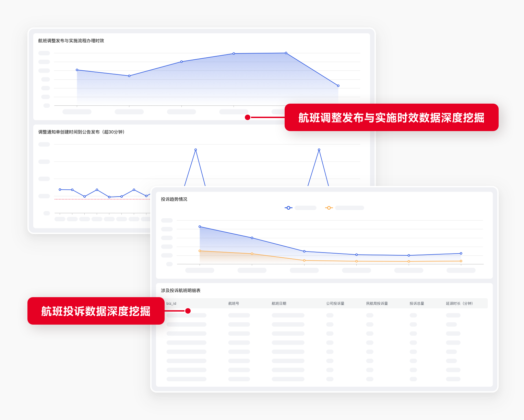This screenshot has height=420, width=524.
Task: Click the 公司投诉量 column header
Action: click(335, 303)
